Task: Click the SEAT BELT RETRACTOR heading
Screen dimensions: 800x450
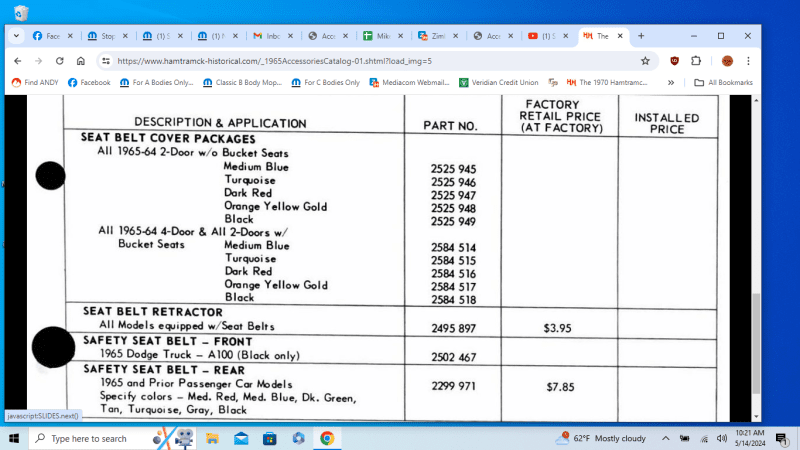Action: (x=153, y=312)
